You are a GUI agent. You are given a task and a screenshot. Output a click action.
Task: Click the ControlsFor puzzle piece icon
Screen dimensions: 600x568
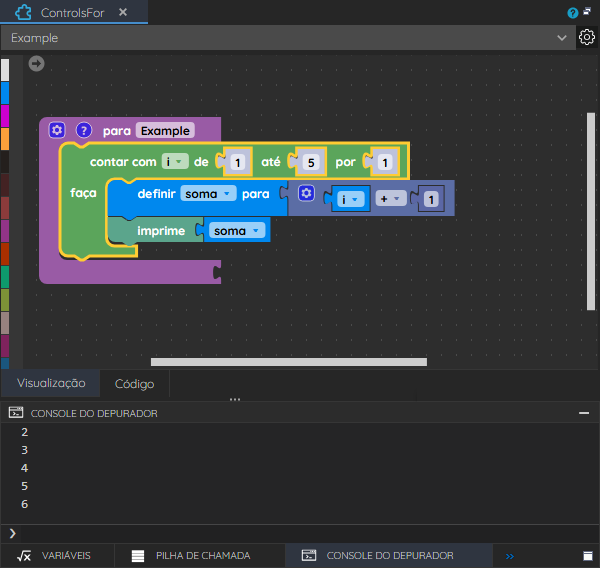point(23,12)
